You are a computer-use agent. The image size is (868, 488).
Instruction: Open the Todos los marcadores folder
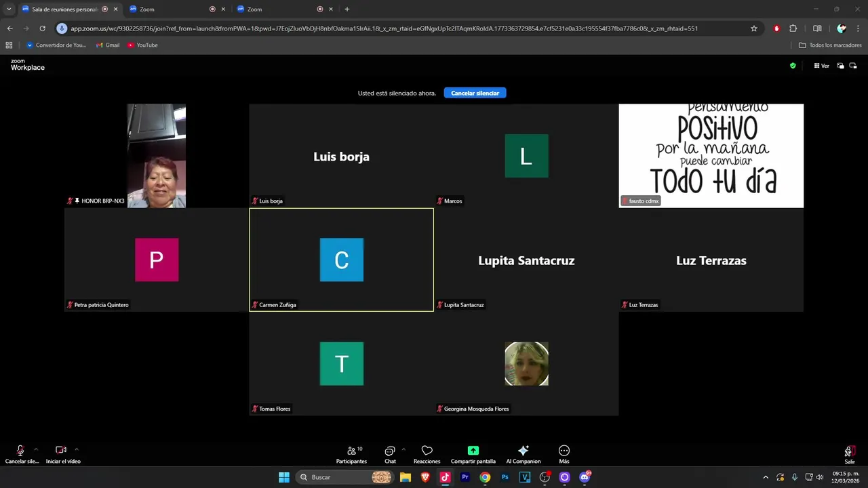pos(830,45)
